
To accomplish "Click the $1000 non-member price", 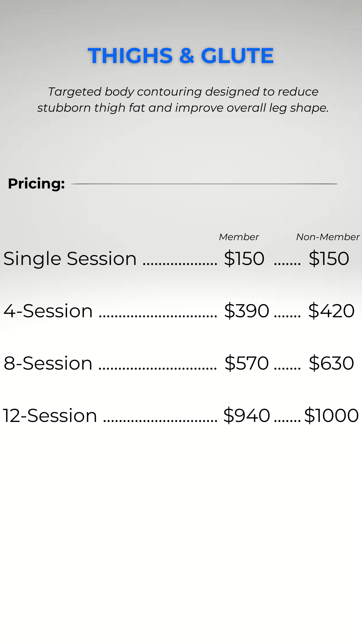I will pyautogui.click(x=331, y=416).
